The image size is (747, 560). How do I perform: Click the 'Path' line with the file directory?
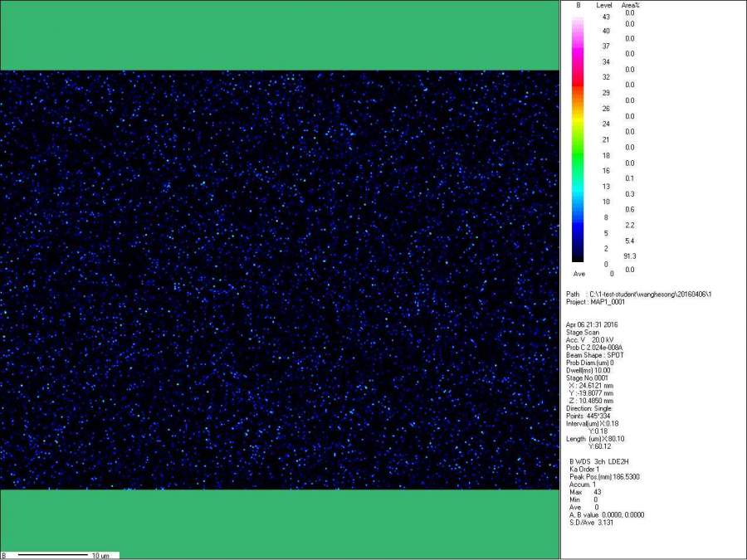[639, 295]
